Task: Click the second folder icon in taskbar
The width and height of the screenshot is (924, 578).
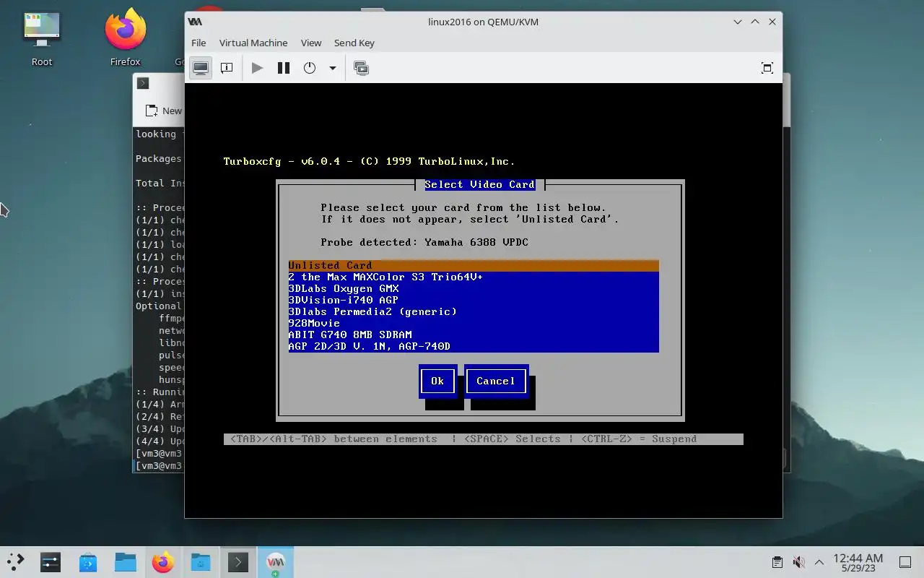Action: coord(201,562)
